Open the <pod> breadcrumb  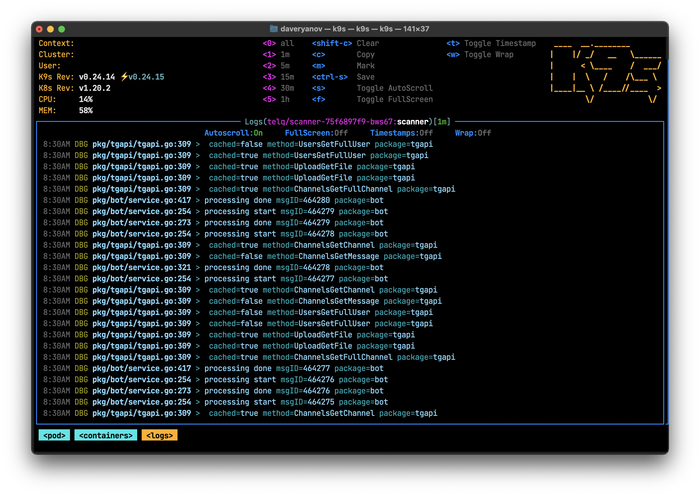click(53, 435)
